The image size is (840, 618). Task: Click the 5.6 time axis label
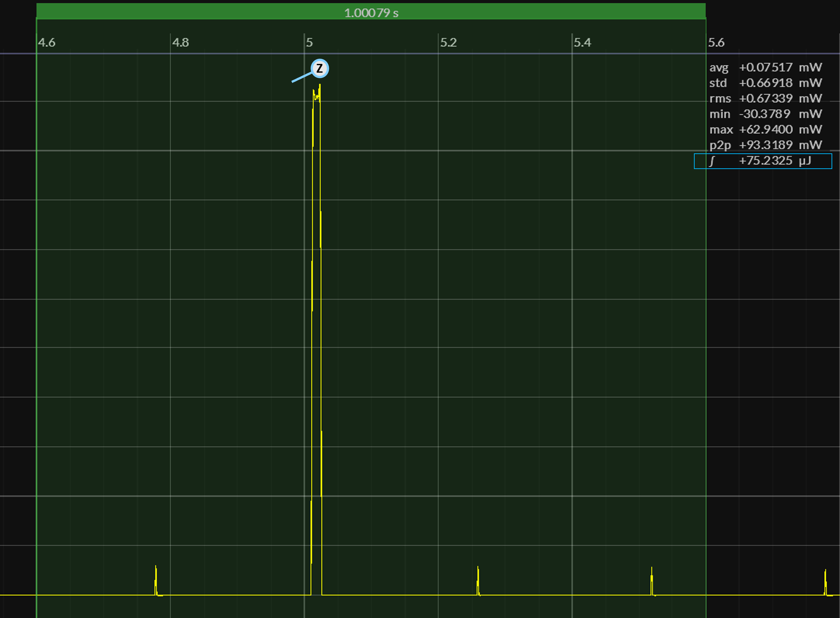[x=716, y=43]
